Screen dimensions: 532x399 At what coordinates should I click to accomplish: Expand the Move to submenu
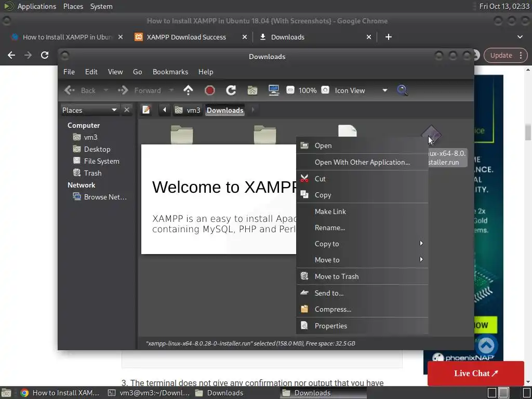362,260
